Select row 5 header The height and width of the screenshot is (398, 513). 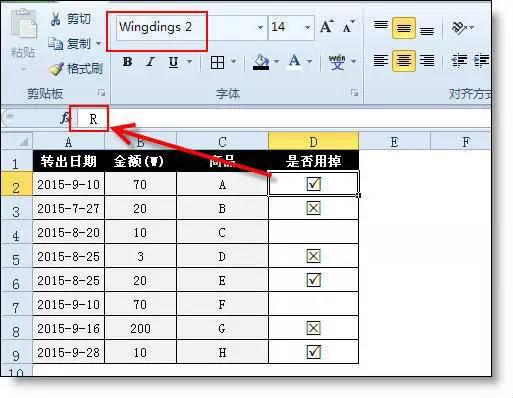[x=17, y=256]
